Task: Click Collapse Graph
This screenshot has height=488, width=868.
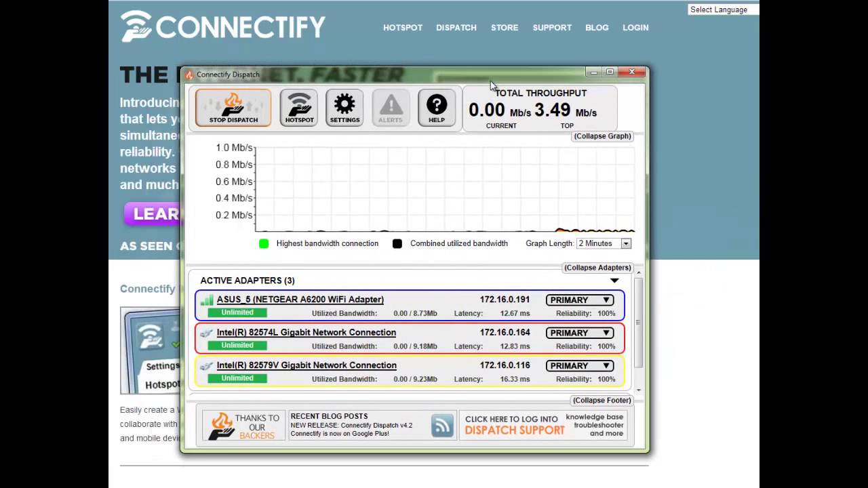Action: point(602,136)
